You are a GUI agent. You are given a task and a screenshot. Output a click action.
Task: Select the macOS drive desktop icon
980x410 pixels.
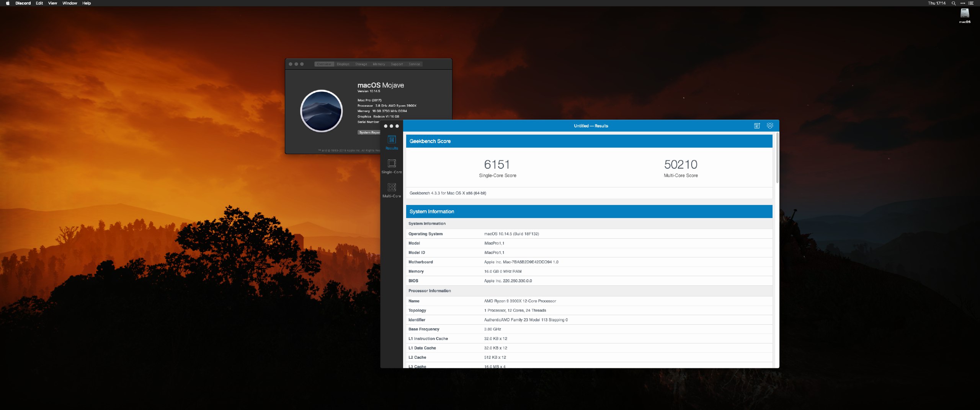965,16
